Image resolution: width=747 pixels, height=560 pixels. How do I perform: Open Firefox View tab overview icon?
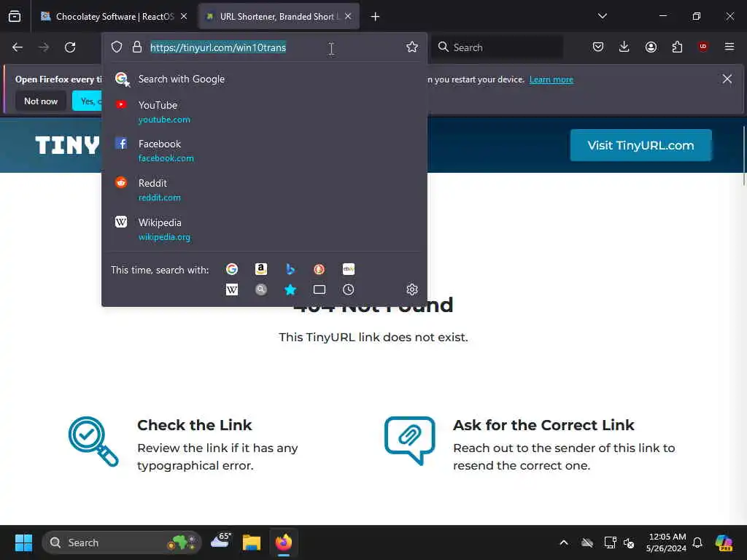(x=15, y=16)
